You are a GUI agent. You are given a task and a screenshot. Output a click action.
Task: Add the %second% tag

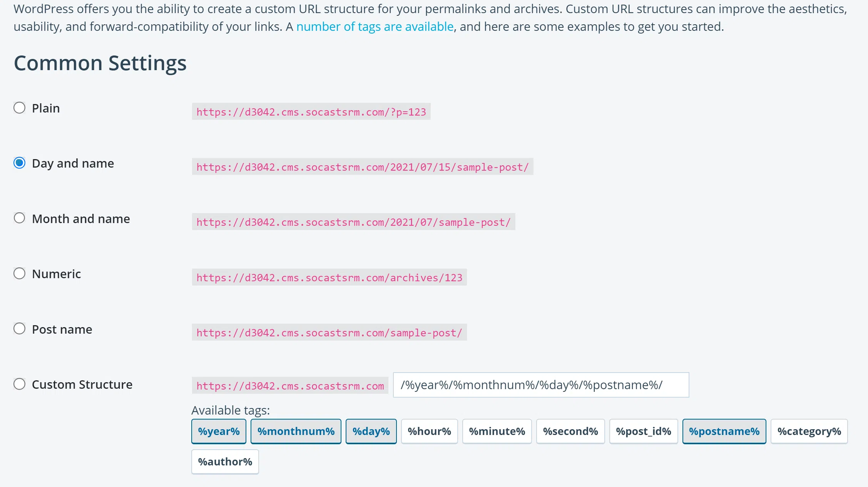pos(570,431)
